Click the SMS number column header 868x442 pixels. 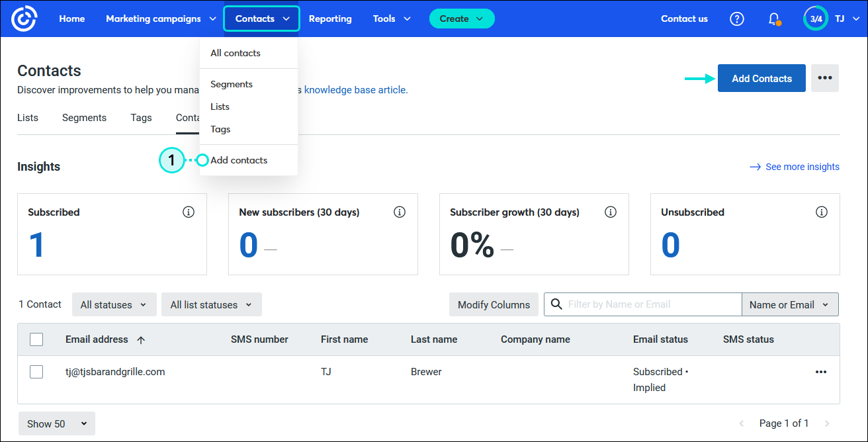click(x=259, y=339)
